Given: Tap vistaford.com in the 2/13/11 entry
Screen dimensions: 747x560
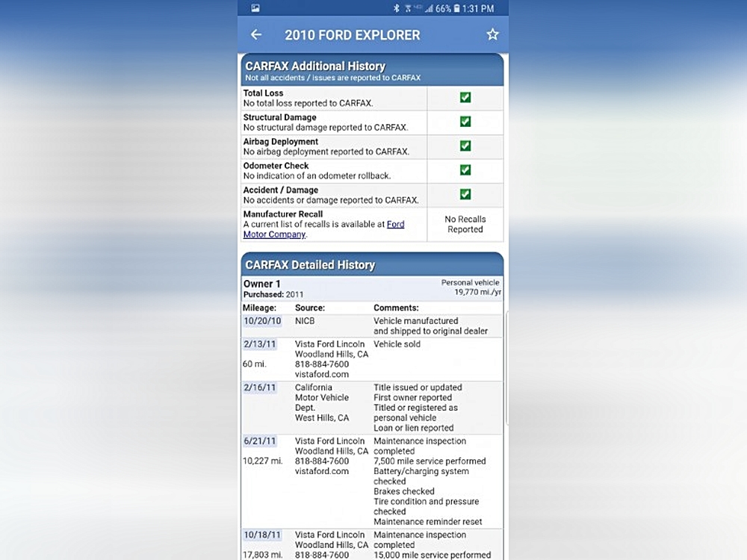Looking at the screenshot, I should 322,374.
